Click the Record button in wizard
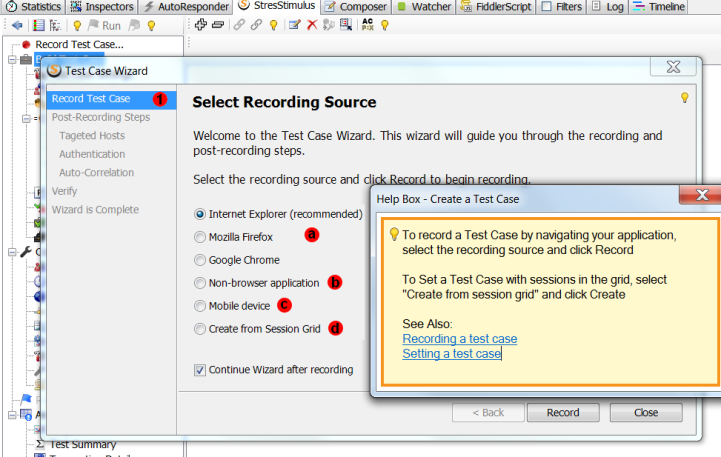The image size is (721, 457). (x=563, y=412)
